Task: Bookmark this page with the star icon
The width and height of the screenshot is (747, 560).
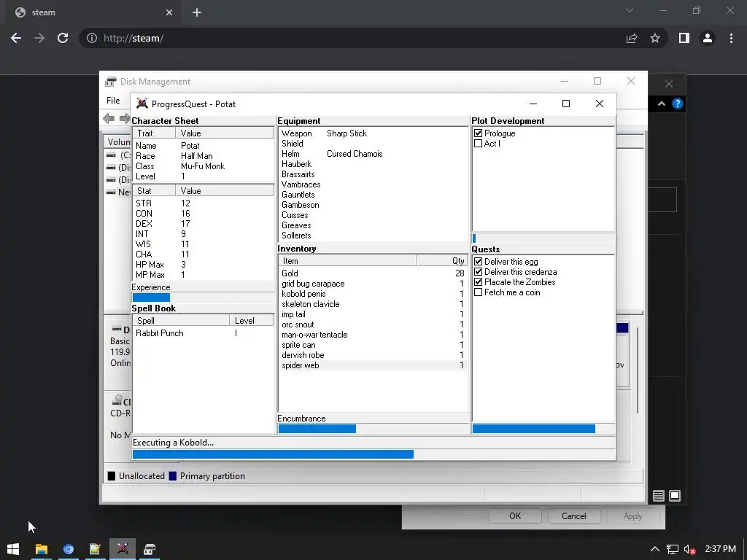Action: [x=655, y=38]
